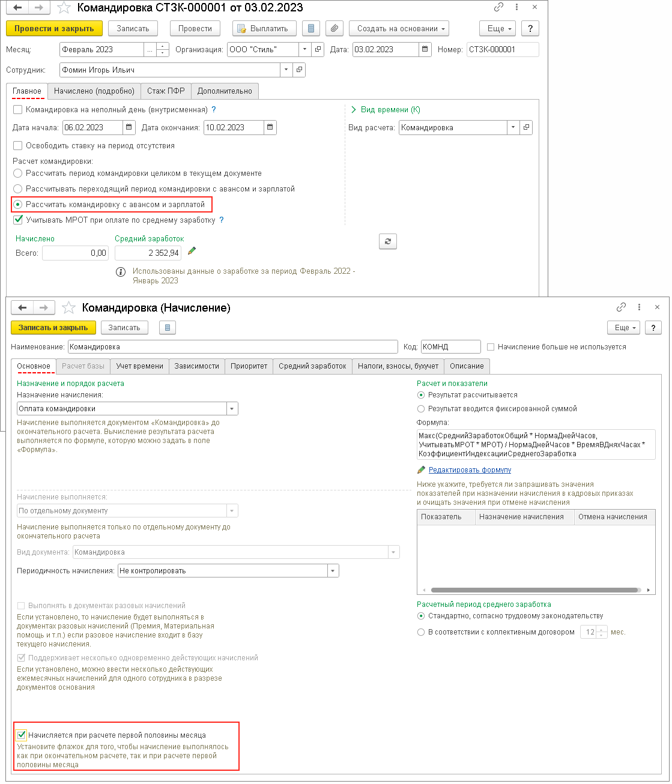The width and height of the screenshot is (672, 784).
Task: Click Провести и закрыть button
Action: (54, 28)
